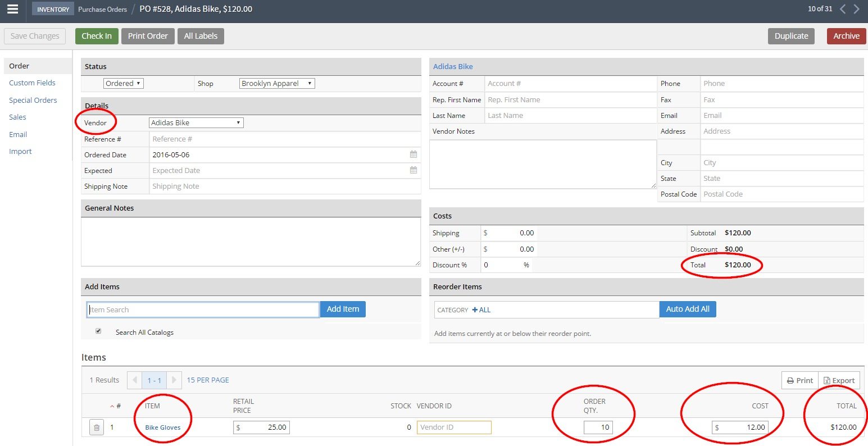Click the Print button above items table
868x446 pixels.
[x=800, y=380]
